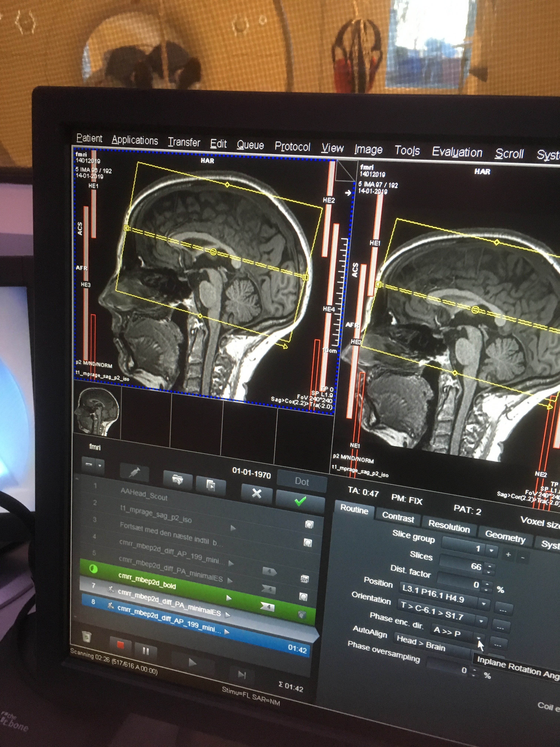The height and width of the screenshot is (747, 560).
Task: Click the white X cancel button
Action: pyautogui.click(x=256, y=494)
